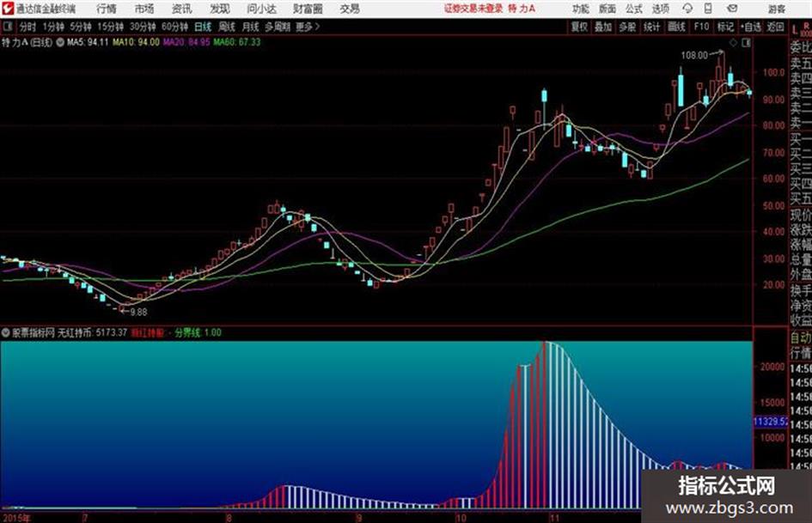
Task: Select the 周线 weekly chart tab
Action: pos(227,27)
